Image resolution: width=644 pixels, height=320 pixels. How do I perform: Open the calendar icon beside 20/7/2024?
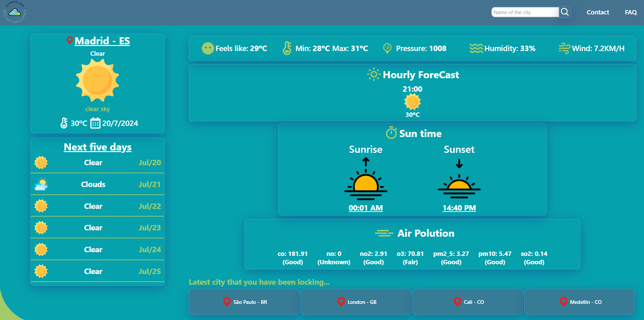[95, 123]
